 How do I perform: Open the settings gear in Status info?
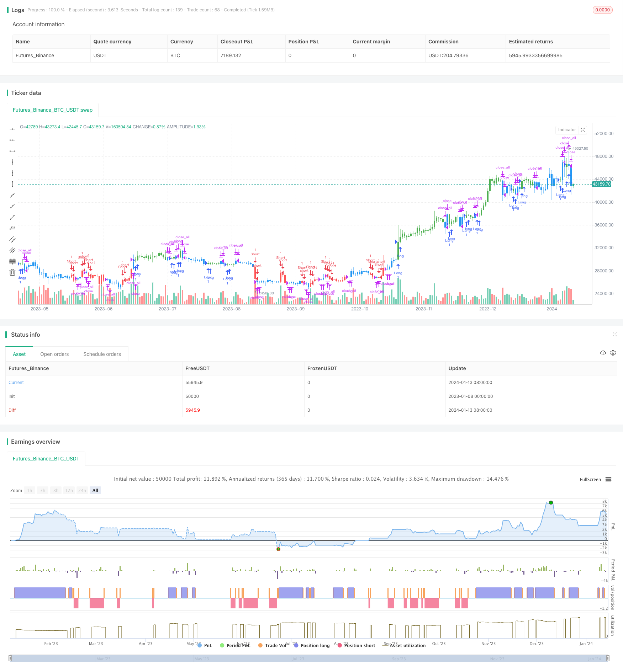coord(613,353)
